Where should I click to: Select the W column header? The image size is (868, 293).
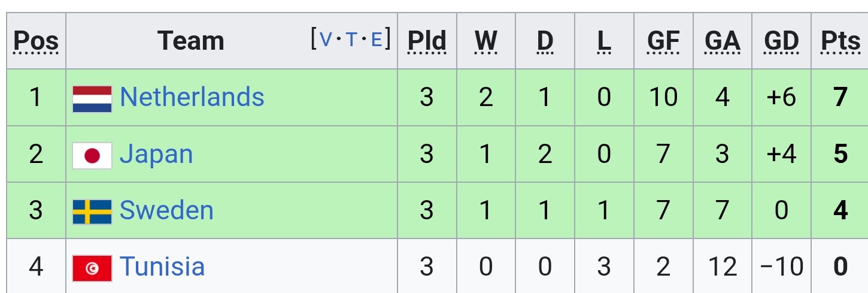pos(486,41)
